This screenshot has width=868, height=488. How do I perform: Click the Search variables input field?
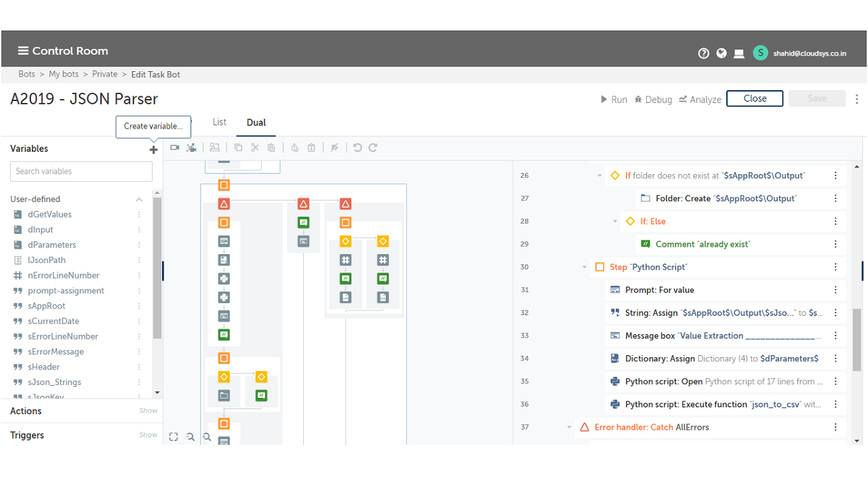(81, 171)
